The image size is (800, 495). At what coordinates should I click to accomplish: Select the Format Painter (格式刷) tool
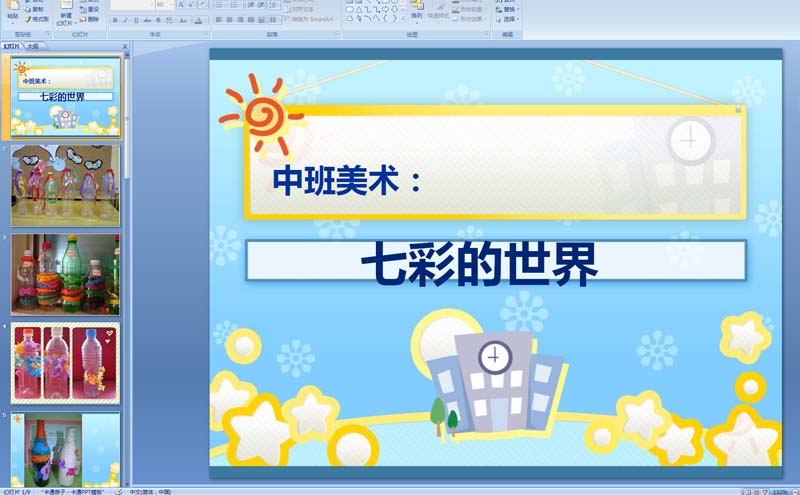point(36,19)
